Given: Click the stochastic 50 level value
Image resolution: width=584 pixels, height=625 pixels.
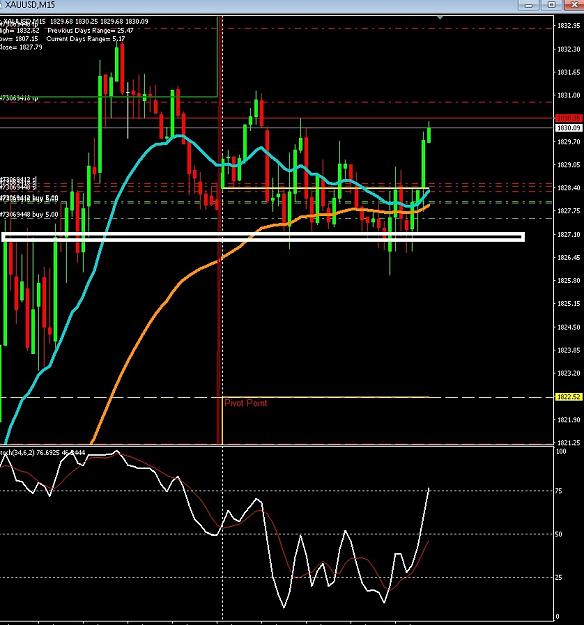Looking at the screenshot, I should 559,534.
